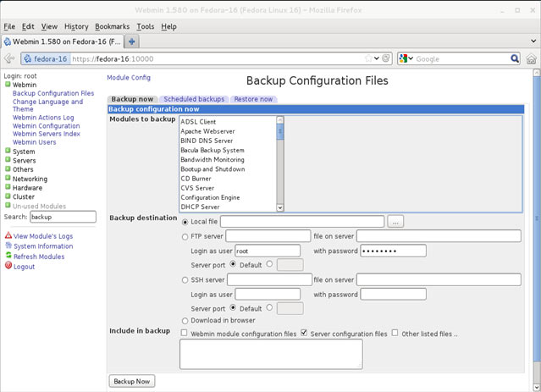This screenshot has height=392, width=541.
Task: Choose custom FTP server port radio
Action: [269, 264]
